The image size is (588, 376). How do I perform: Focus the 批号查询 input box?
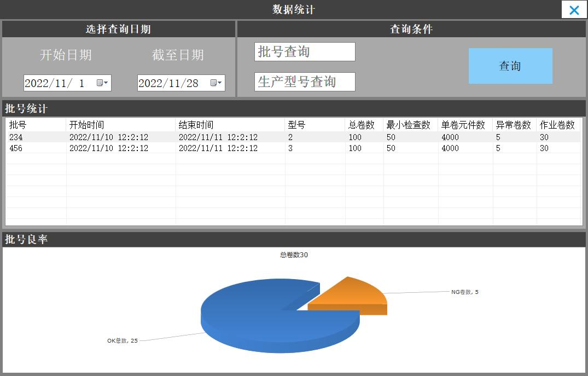click(x=305, y=52)
